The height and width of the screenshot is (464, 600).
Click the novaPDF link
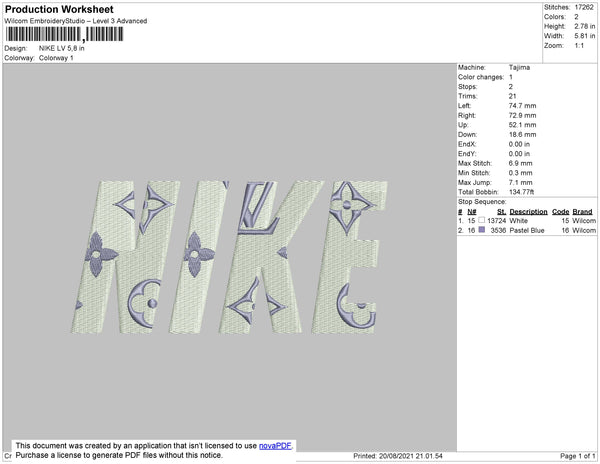275,446
